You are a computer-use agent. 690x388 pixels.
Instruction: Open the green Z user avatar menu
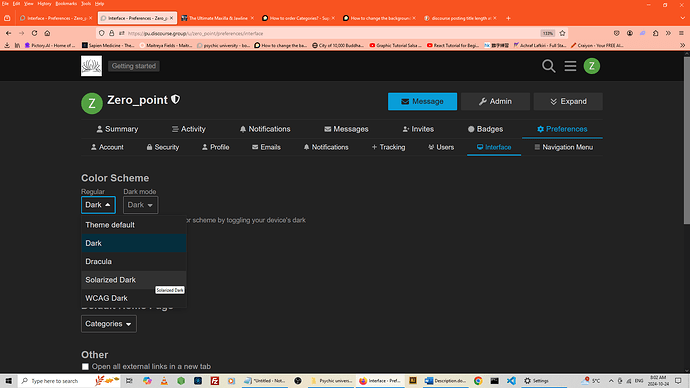click(x=591, y=66)
